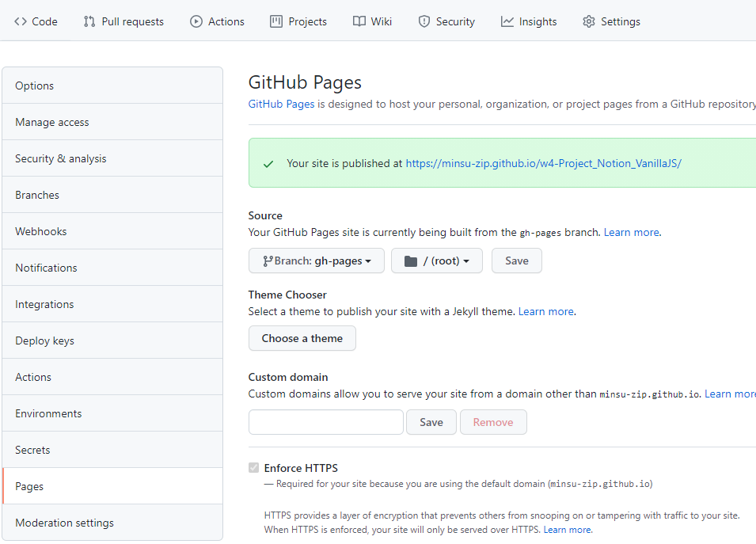Go to Webhooks in sidebar
756x544 pixels.
[112, 231]
